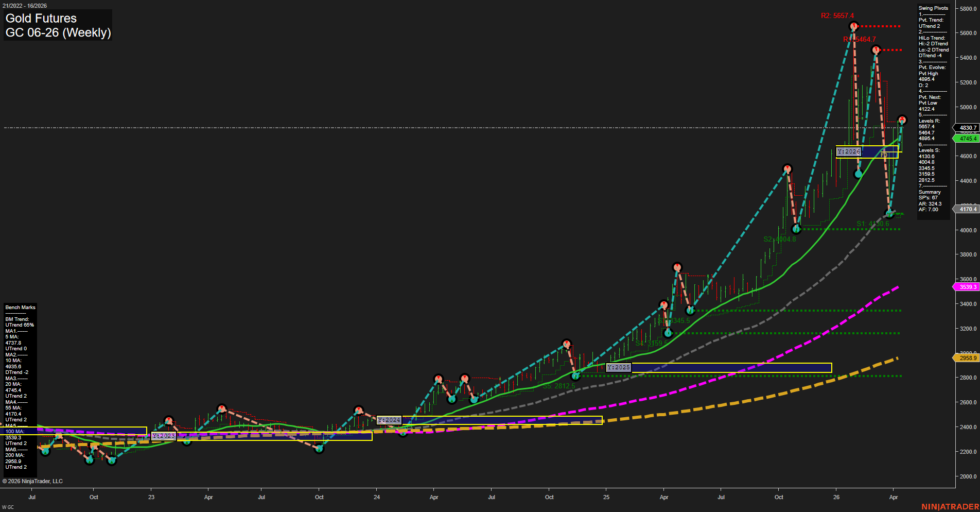Click the Bench Marks panel header
This screenshot has width=980, height=512.
tap(20, 307)
